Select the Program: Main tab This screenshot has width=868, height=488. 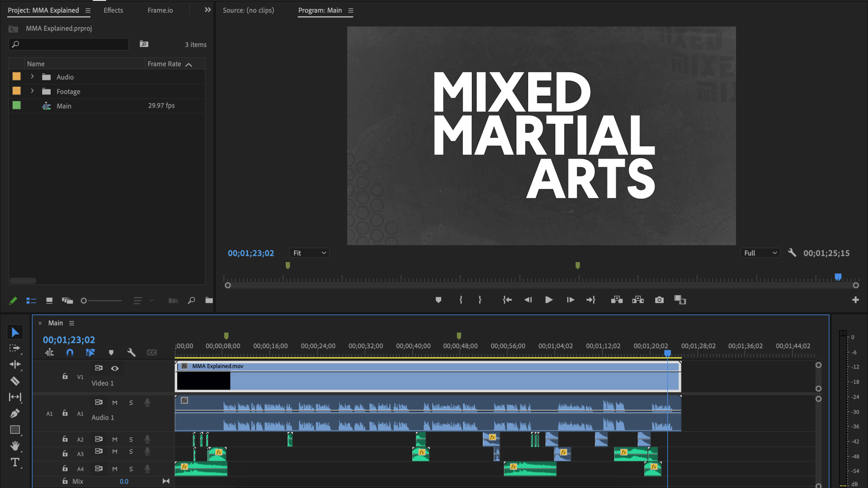pos(320,10)
